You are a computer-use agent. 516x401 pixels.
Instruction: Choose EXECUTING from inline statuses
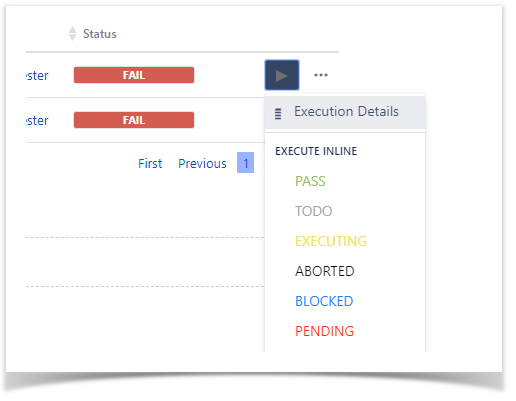click(x=331, y=241)
